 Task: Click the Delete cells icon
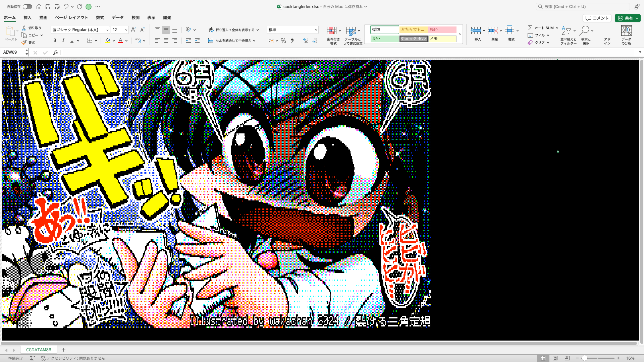point(493,31)
